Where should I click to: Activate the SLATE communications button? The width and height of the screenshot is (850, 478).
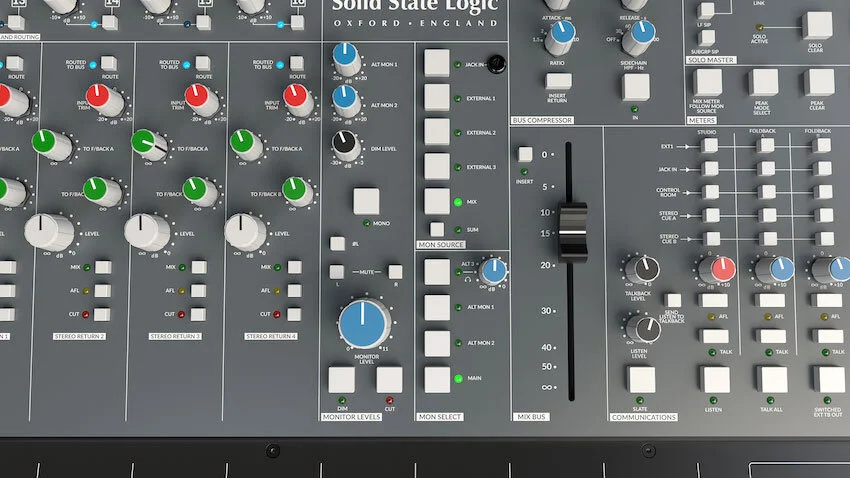(642, 379)
